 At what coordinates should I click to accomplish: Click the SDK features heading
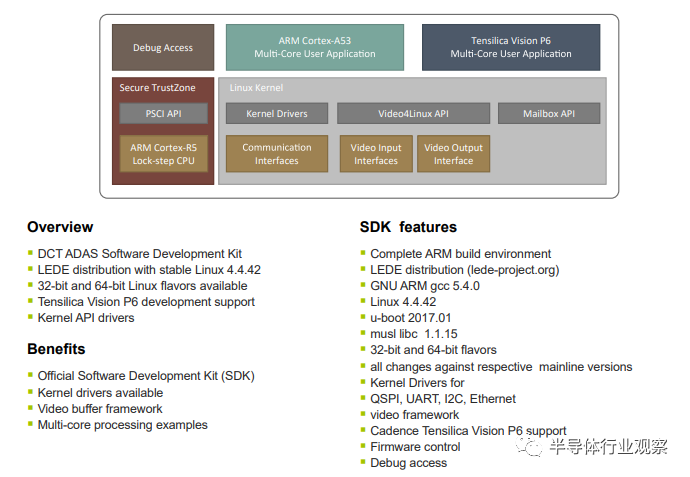tap(408, 227)
